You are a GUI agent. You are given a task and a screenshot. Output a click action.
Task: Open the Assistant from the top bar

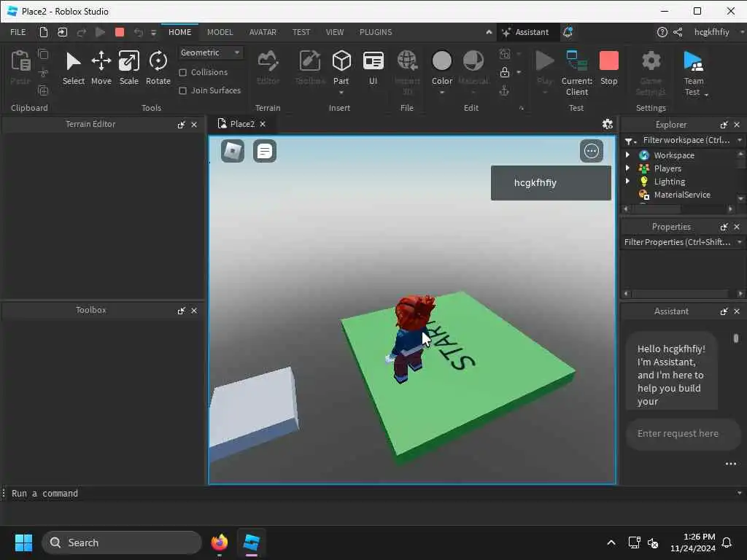(x=525, y=32)
